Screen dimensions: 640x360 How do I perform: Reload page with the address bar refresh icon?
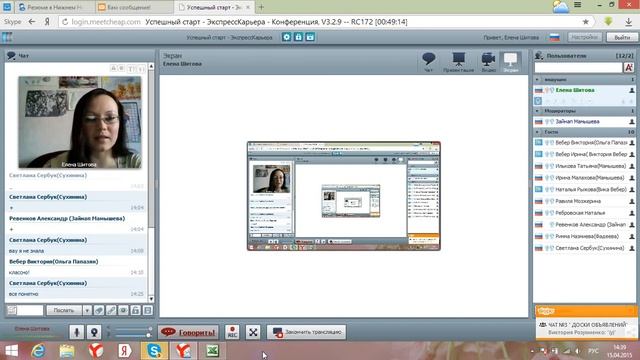pyautogui.click(x=65, y=22)
